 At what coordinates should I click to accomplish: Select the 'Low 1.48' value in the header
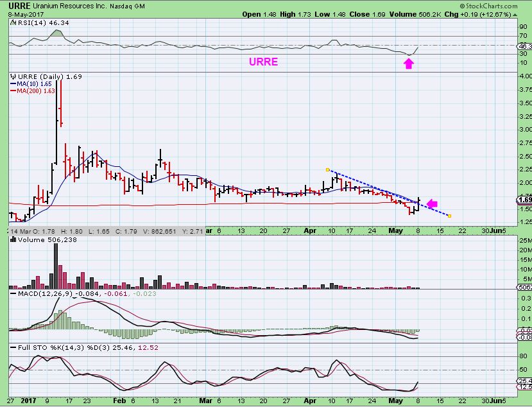330,14
